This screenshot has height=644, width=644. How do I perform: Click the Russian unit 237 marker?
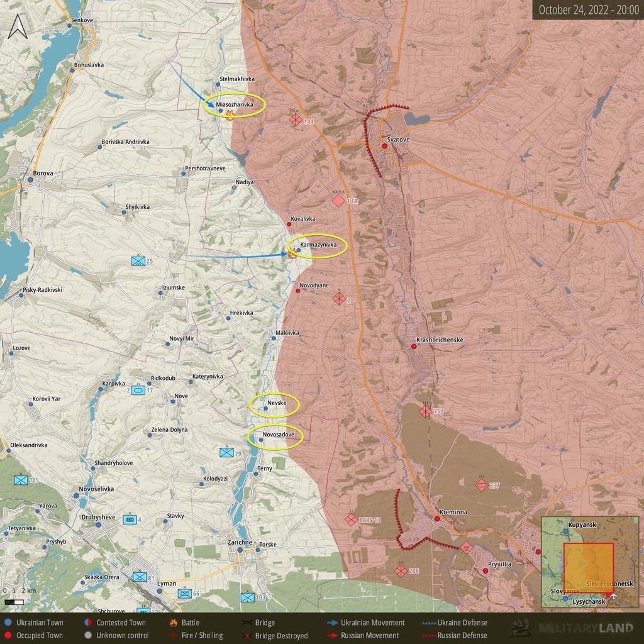481,485
